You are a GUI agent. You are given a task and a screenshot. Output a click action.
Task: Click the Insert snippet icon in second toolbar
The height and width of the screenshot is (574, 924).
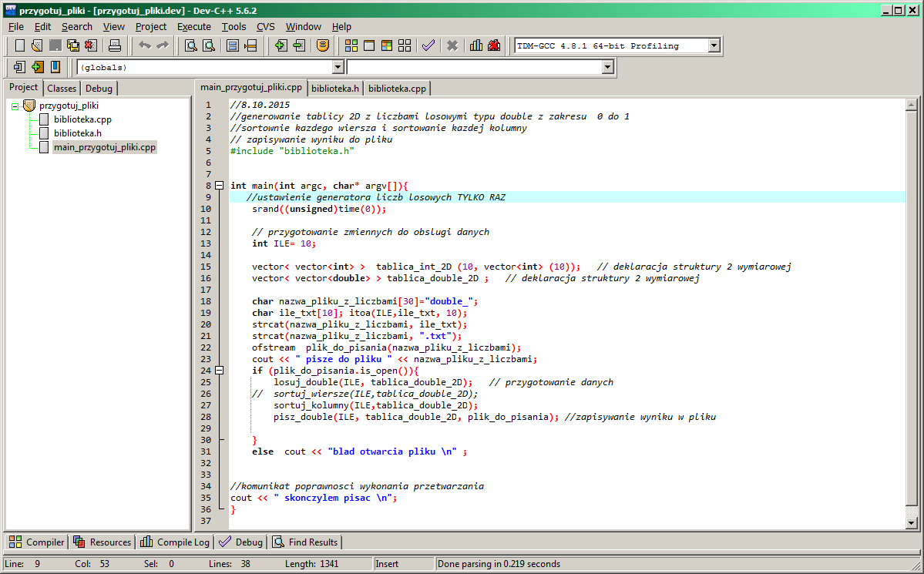tap(19, 67)
